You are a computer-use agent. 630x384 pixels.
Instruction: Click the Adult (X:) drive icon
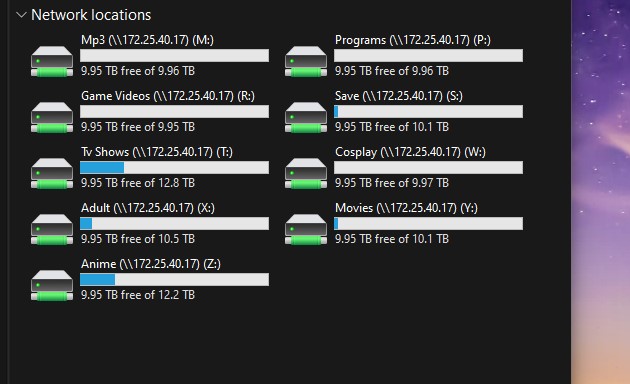52,229
